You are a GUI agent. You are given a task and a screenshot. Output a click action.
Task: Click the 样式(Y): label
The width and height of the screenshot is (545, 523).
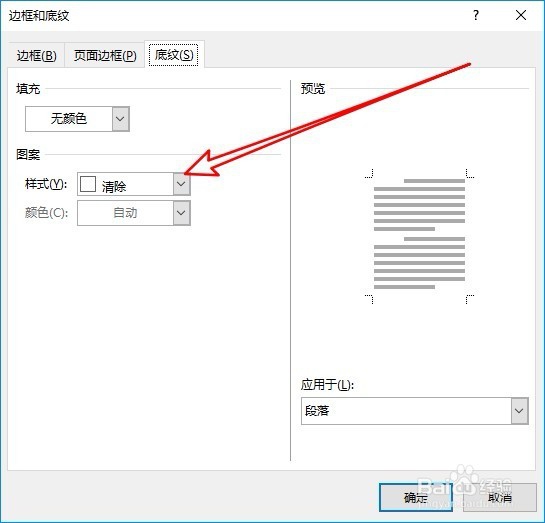[46, 184]
